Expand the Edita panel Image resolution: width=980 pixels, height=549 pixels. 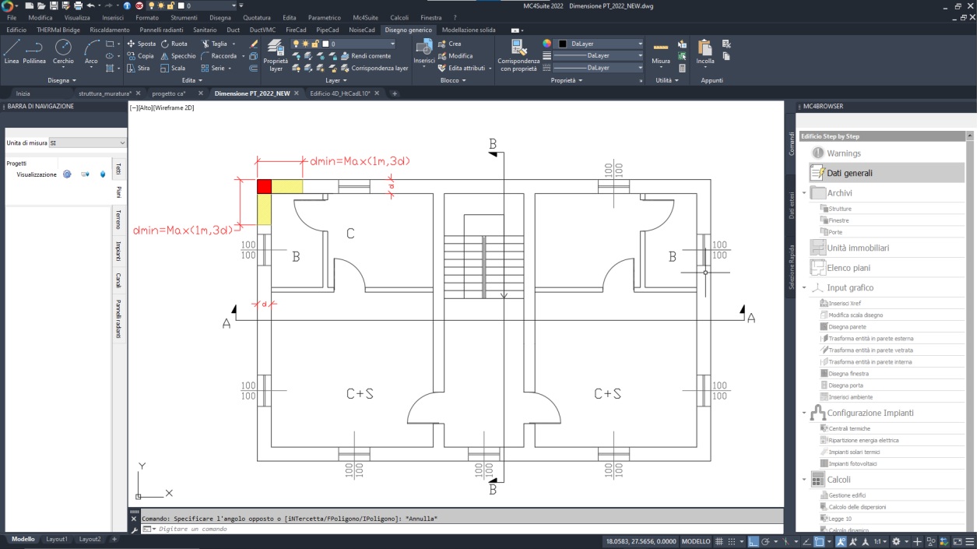click(191, 80)
